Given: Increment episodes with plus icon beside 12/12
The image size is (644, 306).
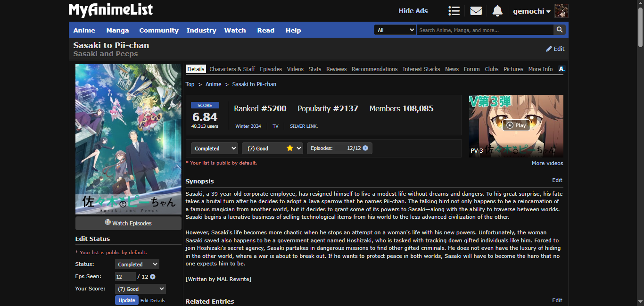Looking at the screenshot, I should (x=365, y=148).
